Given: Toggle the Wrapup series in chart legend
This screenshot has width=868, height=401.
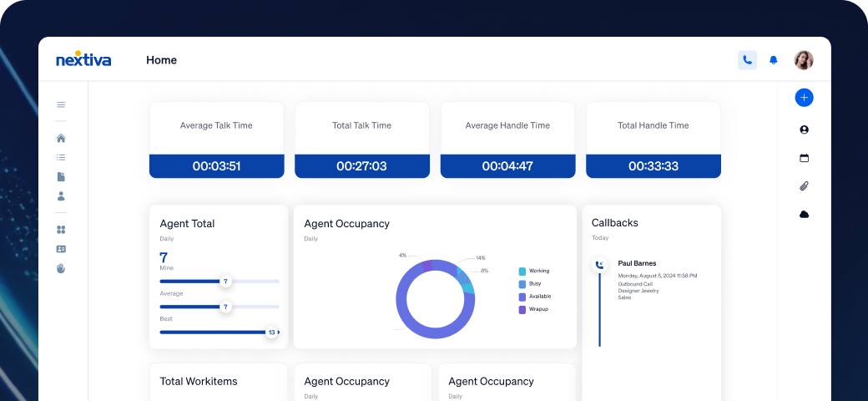Looking at the screenshot, I should 533,309.
